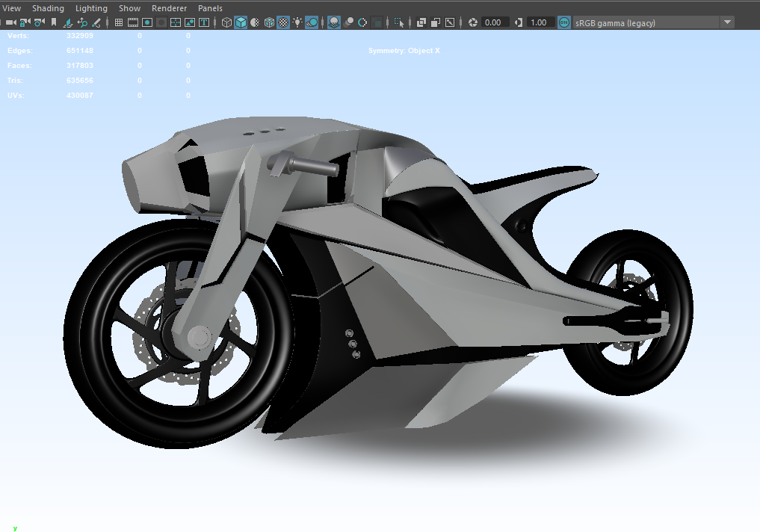Enable the film gate icon
Viewport: 760px width, 532px height.
133,22
